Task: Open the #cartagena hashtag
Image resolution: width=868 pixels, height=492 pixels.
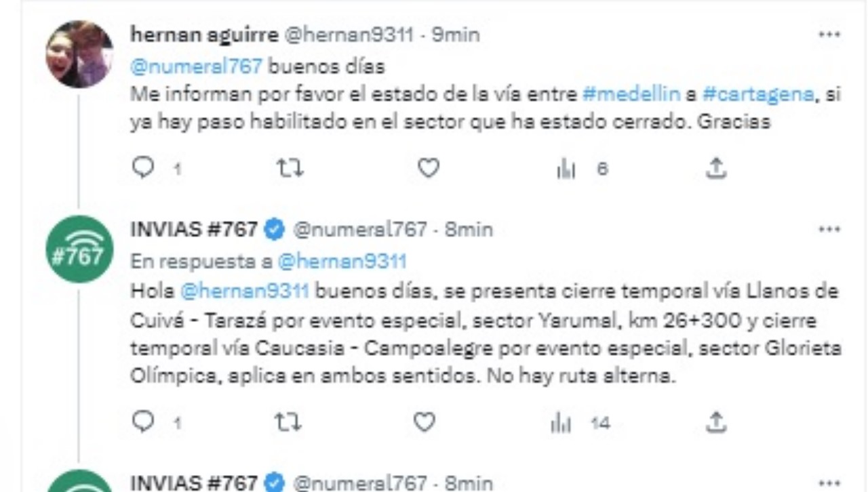Action: (757, 94)
